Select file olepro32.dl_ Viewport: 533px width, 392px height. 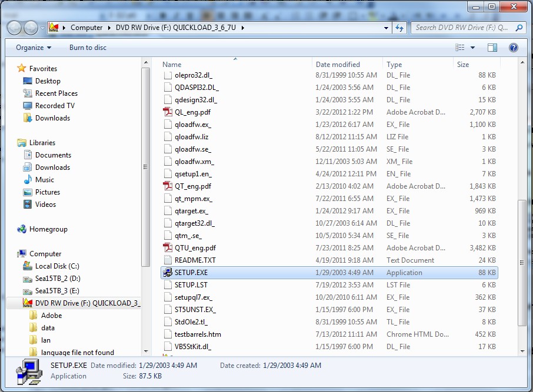coord(194,75)
